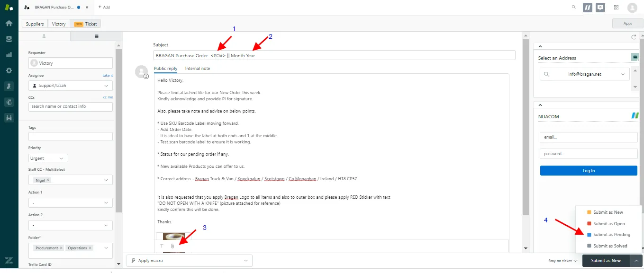The width and height of the screenshot is (644, 273).
Task: Click the take it link
Action: pos(108,75)
